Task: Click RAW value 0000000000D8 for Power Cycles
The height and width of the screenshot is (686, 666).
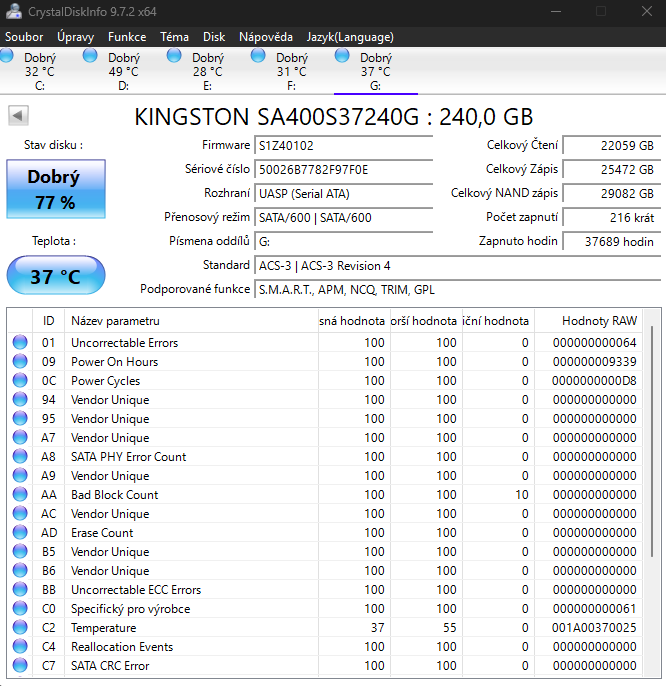Action: tap(594, 381)
